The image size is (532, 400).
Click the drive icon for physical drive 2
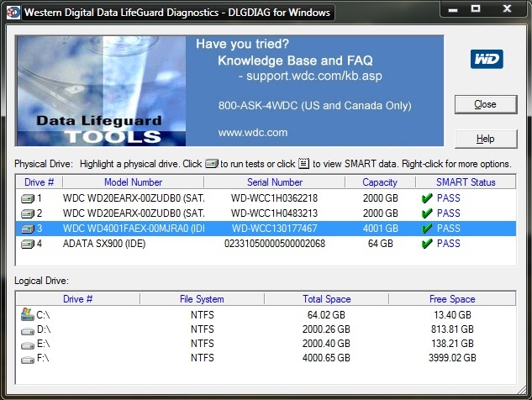28,213
